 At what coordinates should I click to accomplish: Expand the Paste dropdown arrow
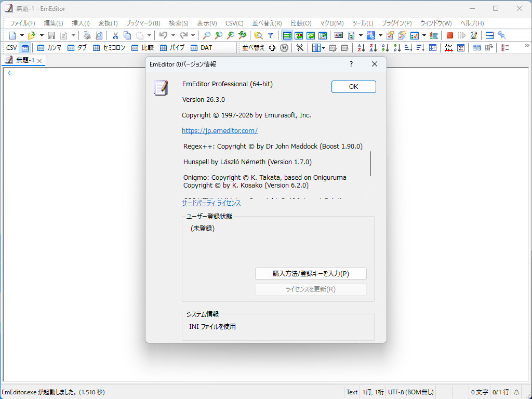[x=149, y=35]
